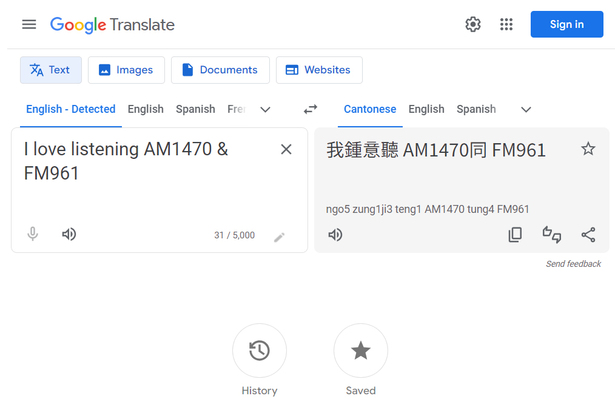Save translation with the star
Screen dimensions: 615x410
tap(588, 149)
